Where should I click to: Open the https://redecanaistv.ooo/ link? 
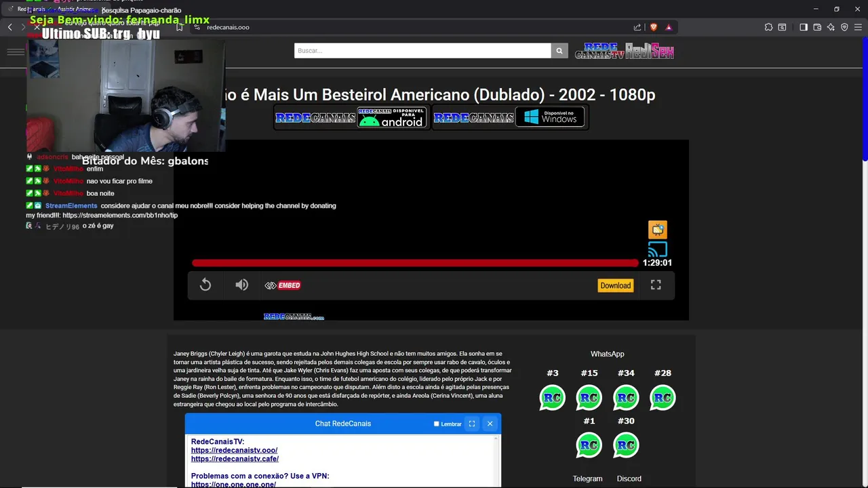pos(234,450)
